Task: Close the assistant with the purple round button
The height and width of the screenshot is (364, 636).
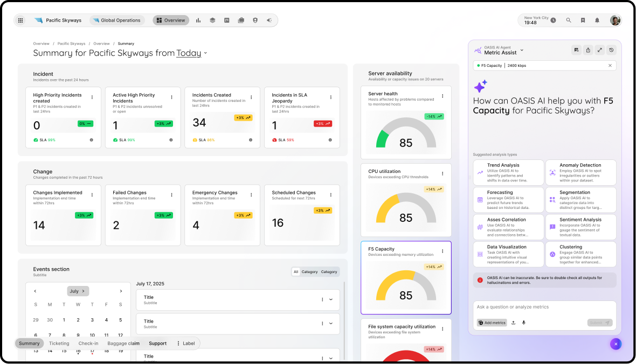Action: point(616,344)
